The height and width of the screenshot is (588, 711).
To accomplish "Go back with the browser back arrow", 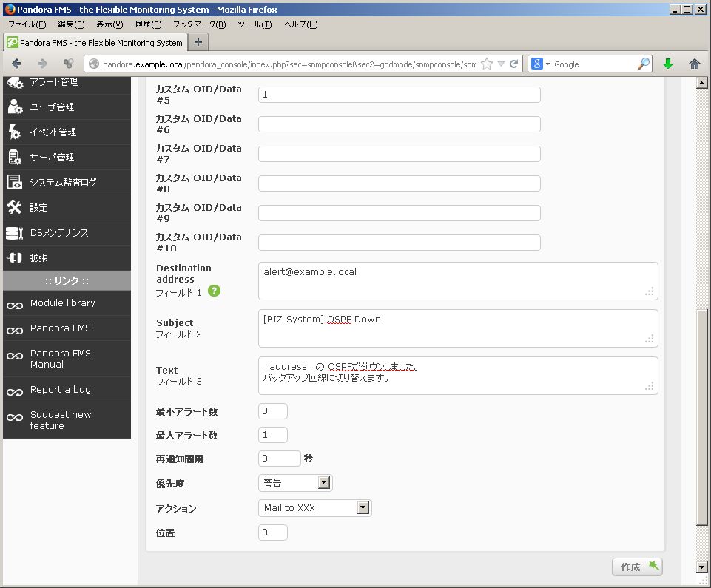I will (x=16, y=64).
